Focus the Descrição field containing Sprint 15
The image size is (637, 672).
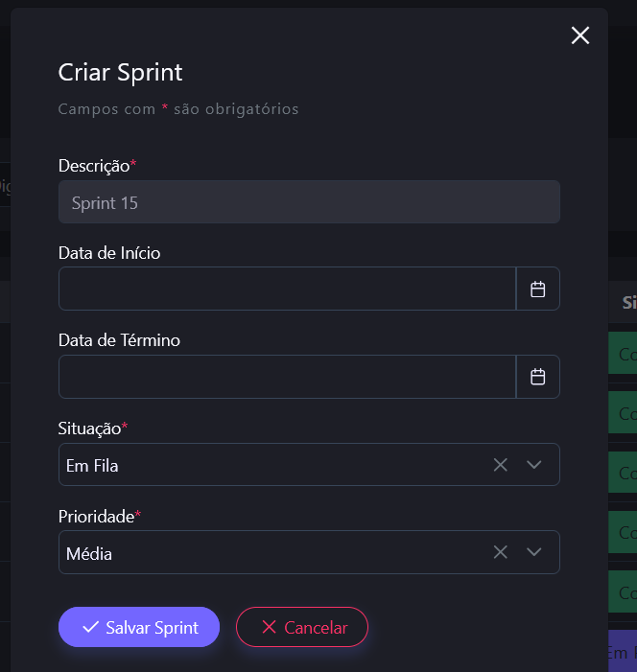tap(309, 202)
